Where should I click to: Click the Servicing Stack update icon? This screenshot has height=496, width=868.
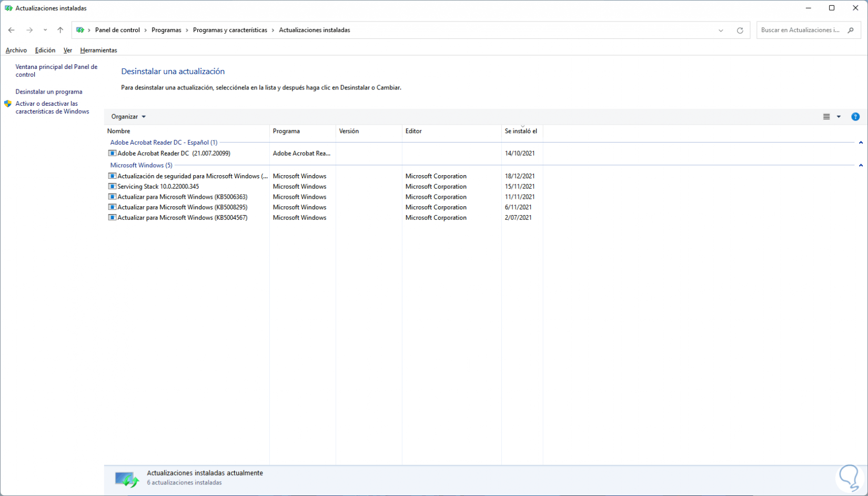point(112,186)
